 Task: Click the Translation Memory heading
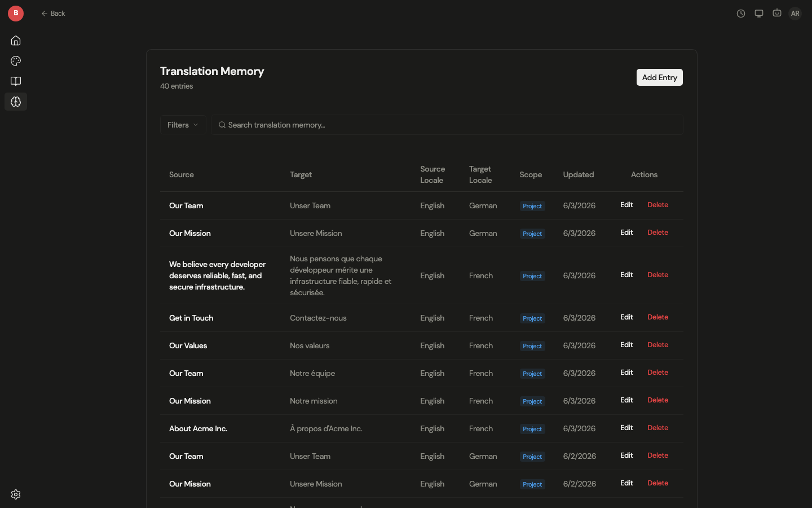212,71
